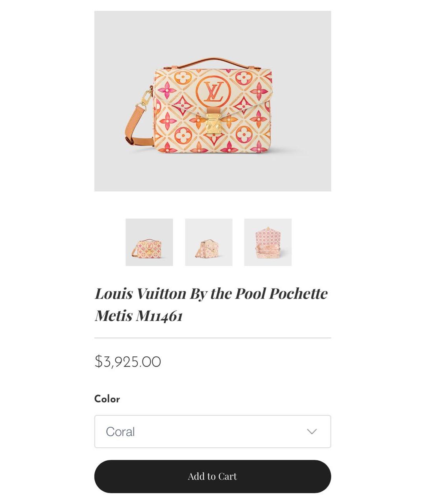Click the Louis Vuitton By the Pool heading

point(211,293)
